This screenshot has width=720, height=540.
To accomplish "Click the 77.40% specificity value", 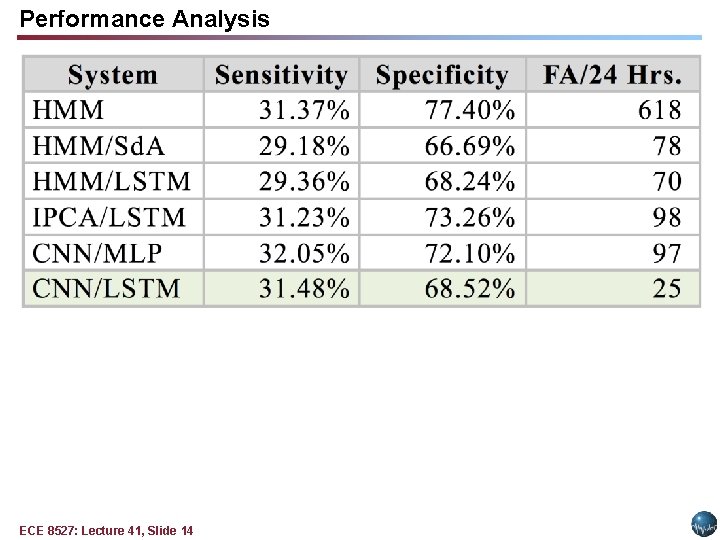I will pyautogui.click(x=469, y=110).
